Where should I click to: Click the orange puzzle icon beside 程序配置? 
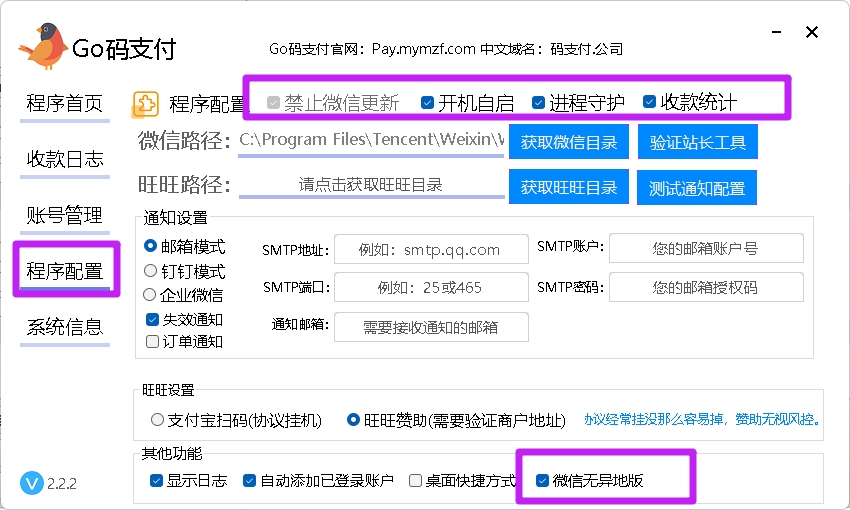(146, 104)
